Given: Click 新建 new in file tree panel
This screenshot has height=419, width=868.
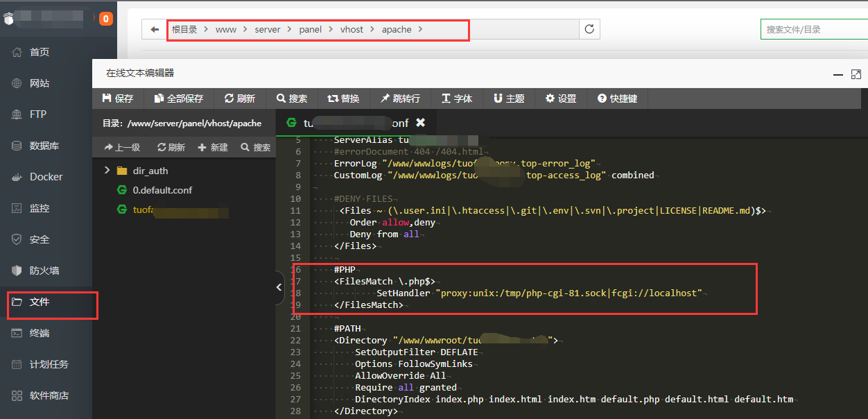Looking at the screenshot, I should pyautogui.click(x=213, y=147).
